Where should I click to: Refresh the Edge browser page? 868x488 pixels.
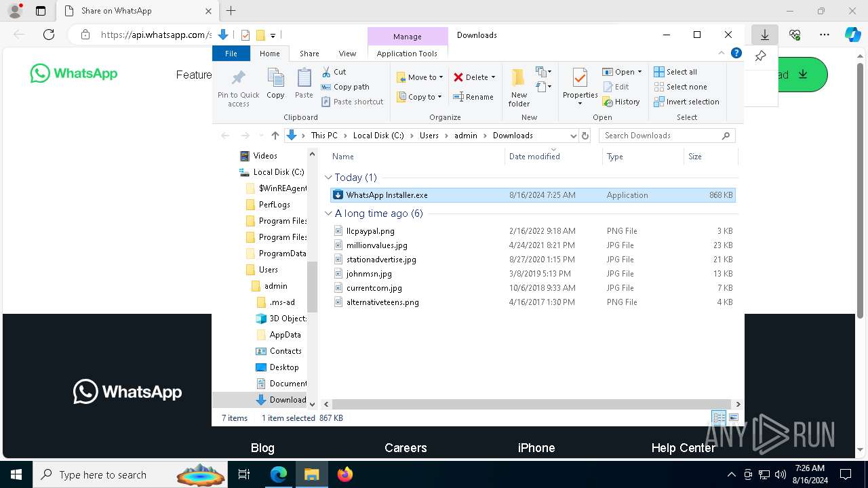pos(49,35)
